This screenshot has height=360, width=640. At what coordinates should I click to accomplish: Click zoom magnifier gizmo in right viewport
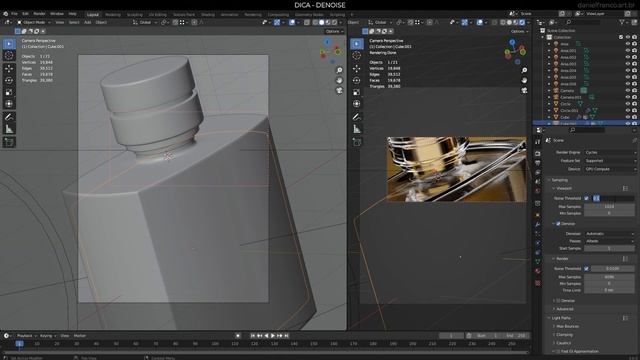coord(524,71)
